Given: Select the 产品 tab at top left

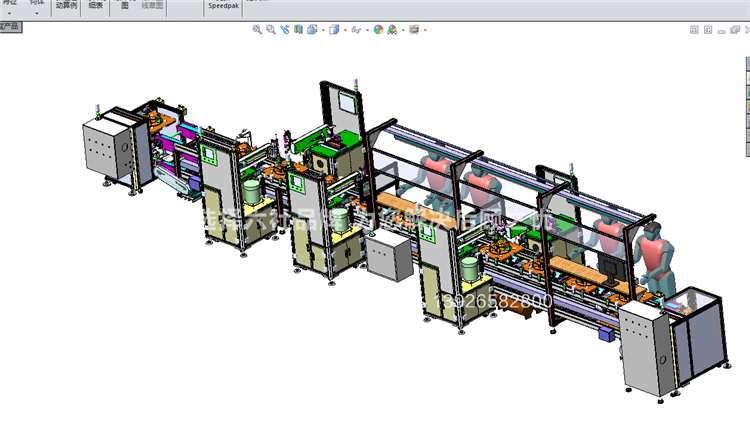Looking at the screenshot, I should (x=11, y=27).
